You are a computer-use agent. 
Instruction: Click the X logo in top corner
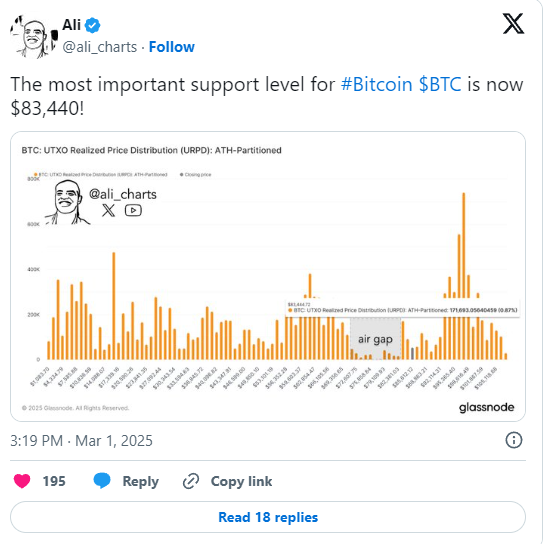click(514, 24)
